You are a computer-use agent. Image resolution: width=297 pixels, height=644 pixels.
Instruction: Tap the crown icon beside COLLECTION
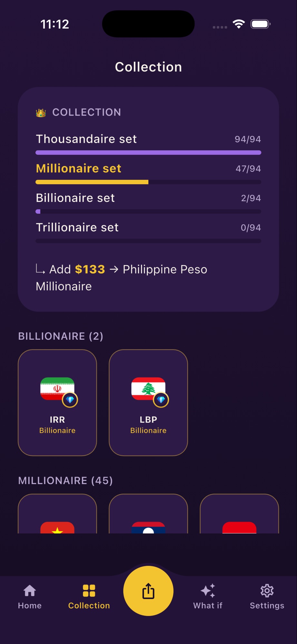(x=41, y=113)
